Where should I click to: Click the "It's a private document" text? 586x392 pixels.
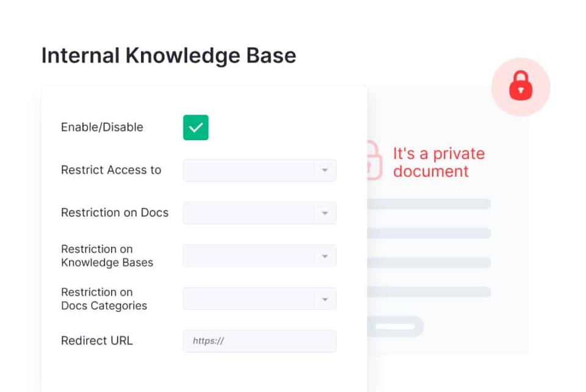click(x=438, y=162)
